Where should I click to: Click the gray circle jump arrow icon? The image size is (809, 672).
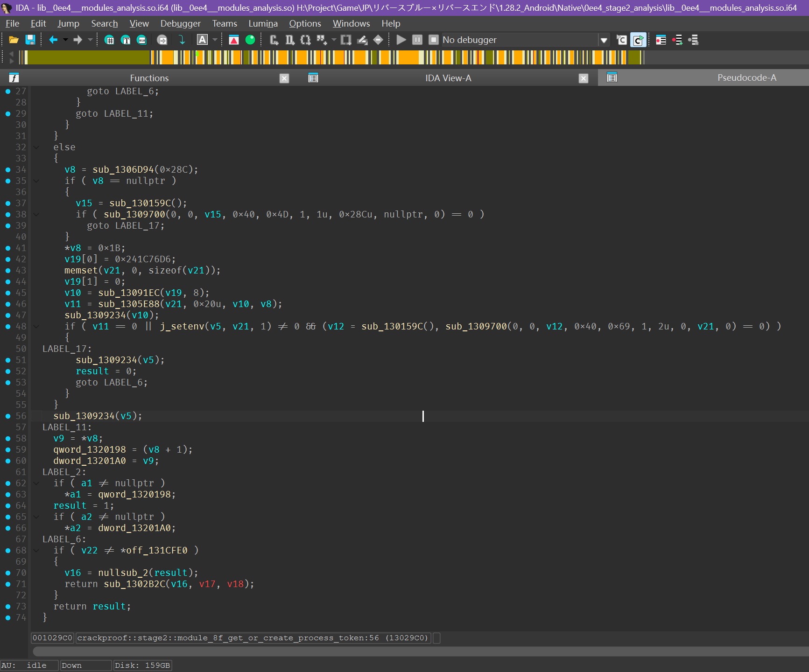pyautogui.click(x=162, y=40)
